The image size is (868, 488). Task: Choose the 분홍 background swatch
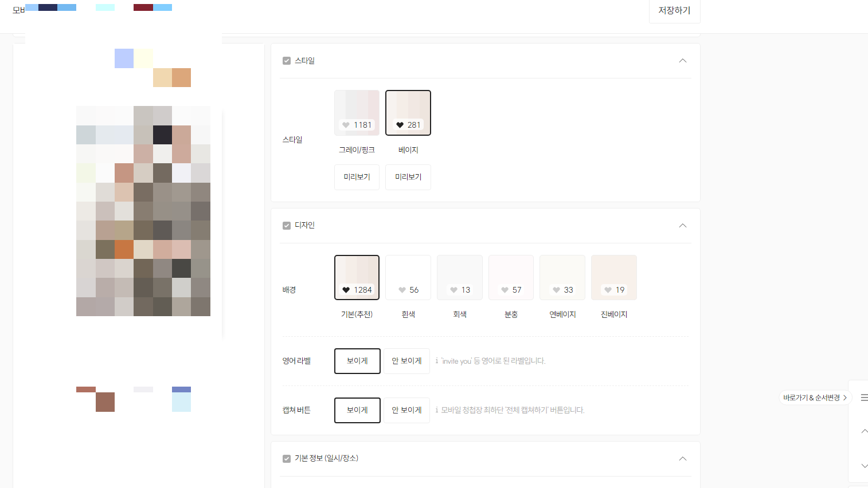(x=511, y=277)
